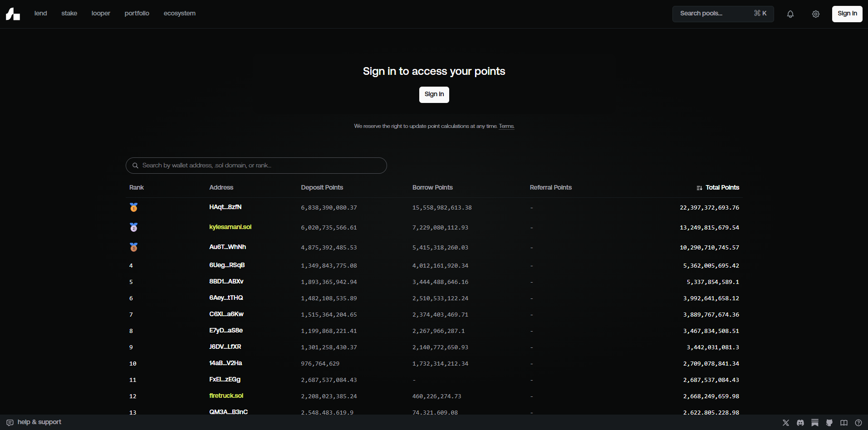The image size is (868, 430).
Task: Sort by Total Points column
Action: click(718, 188)
